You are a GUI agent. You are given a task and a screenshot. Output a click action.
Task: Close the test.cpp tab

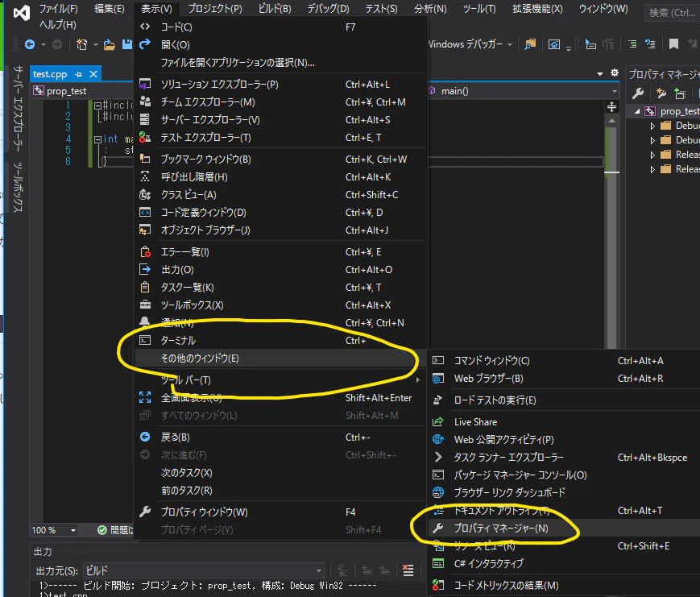click(x=93, y=74)
